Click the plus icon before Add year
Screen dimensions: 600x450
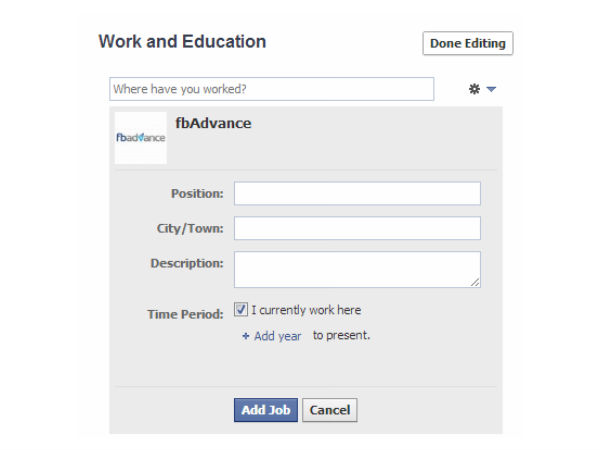246,337
